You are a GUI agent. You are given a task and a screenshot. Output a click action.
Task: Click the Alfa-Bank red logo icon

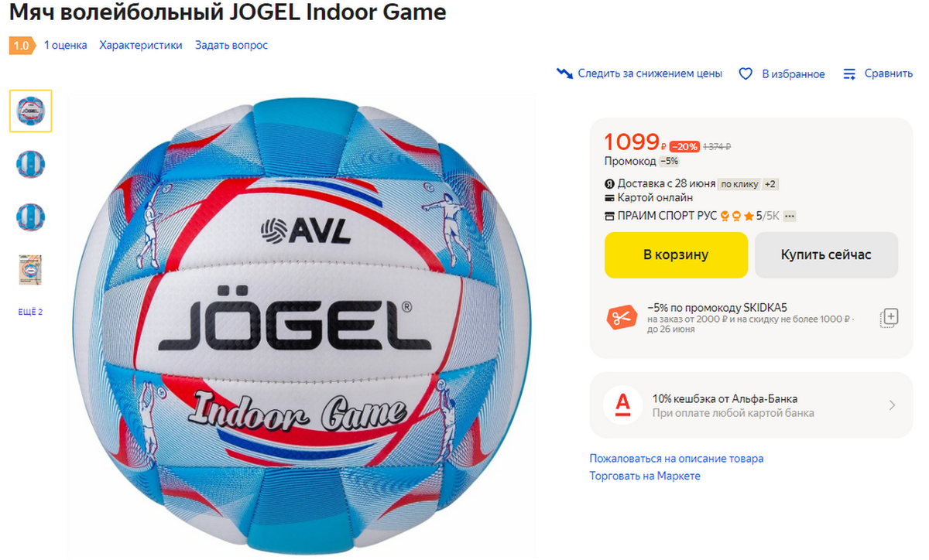(622, 405)
